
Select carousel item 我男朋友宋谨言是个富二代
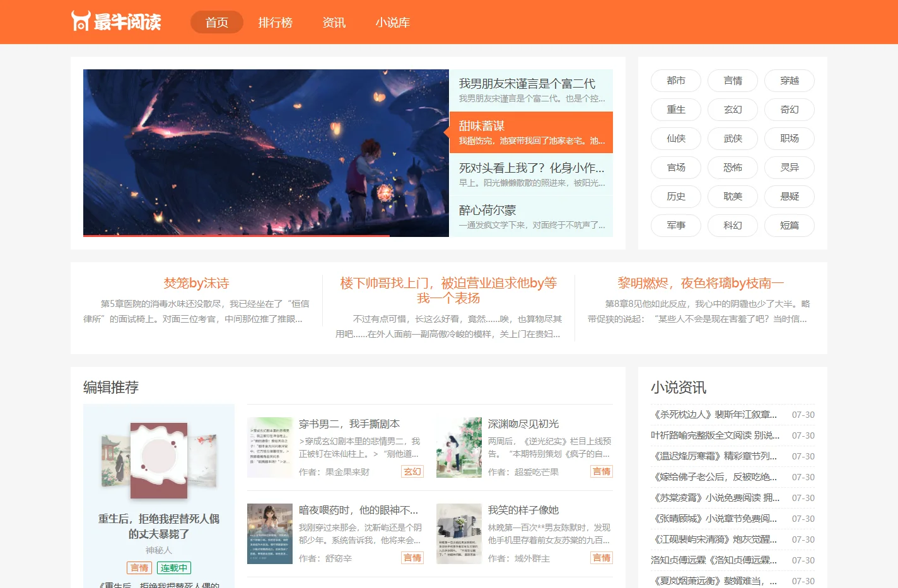[x=531, y=90]
